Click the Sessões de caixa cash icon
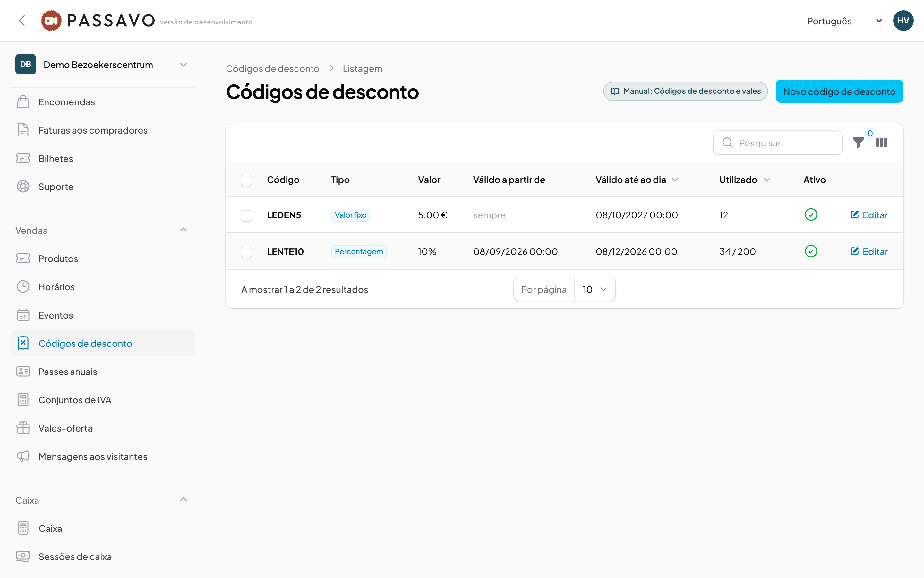The height and width of the screenshot is (578, 924). coord(23,556)
